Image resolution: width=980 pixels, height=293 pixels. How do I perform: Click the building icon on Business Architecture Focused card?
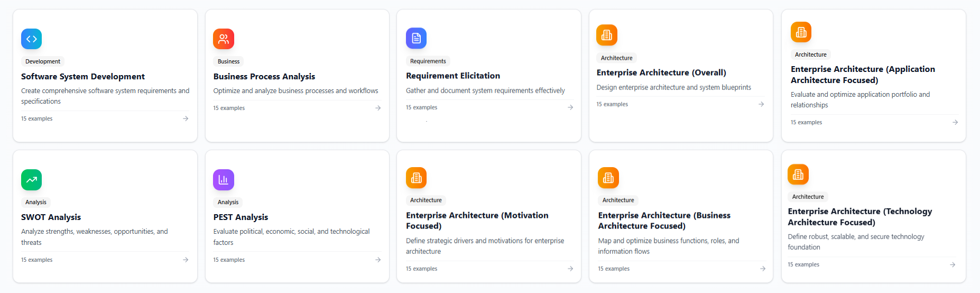click(x=608, y=178)
